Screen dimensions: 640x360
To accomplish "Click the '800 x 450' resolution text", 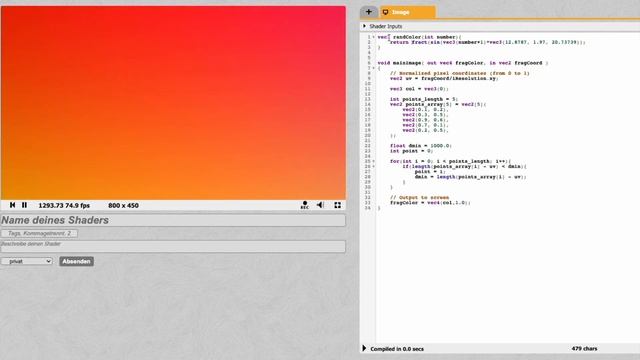I will pyautogui.click(x=123, y=205).
